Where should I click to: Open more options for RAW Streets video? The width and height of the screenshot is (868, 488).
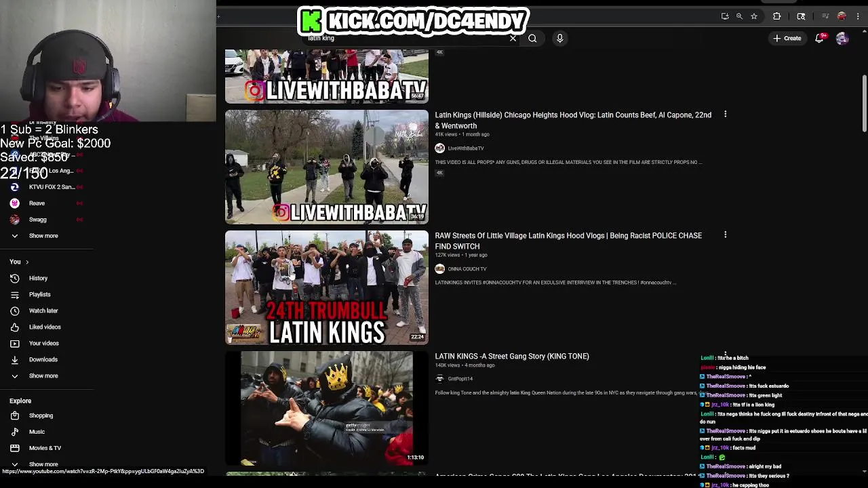click(x=726, y=235)
